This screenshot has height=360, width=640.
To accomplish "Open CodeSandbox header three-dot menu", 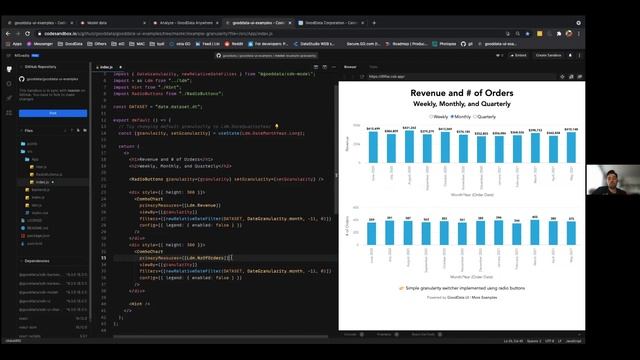I will point(579,55).
